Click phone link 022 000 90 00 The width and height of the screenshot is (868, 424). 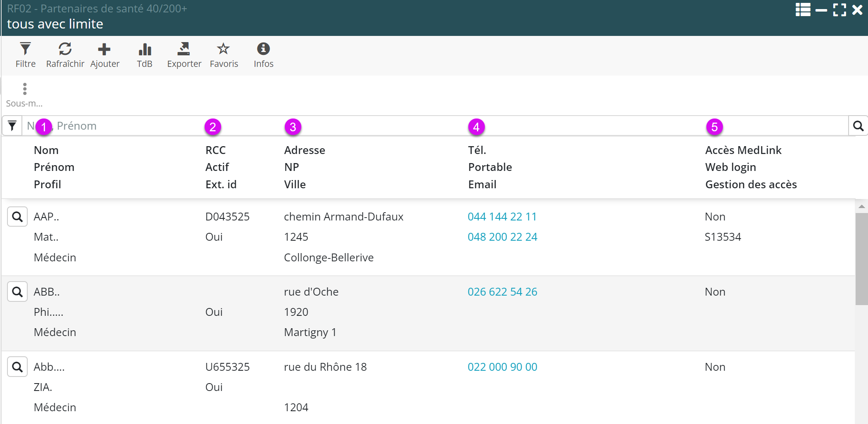click(x=502, y=367)
